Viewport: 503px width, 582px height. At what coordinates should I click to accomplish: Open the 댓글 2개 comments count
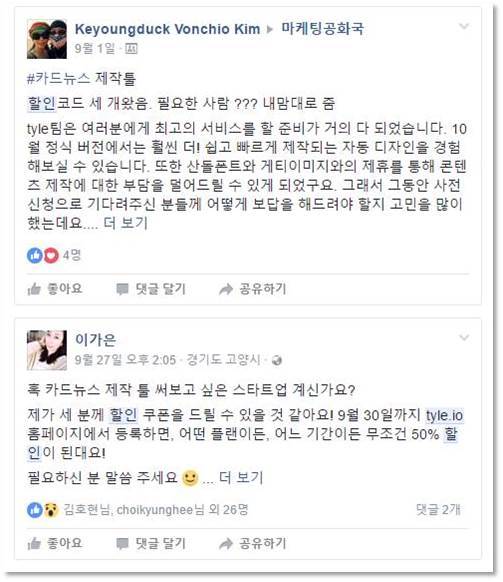pos(438,510)
